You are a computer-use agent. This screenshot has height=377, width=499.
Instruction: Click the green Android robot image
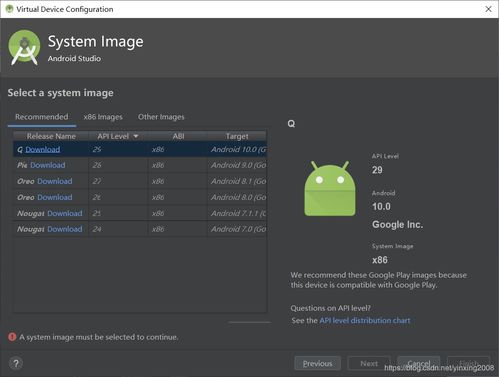[330, 189]
